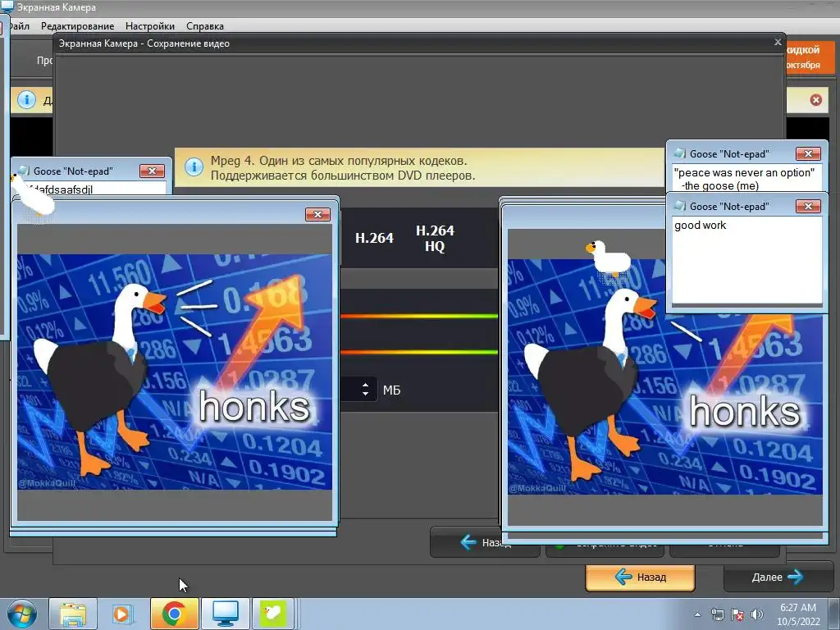Screen dimensions: 840x630
Task: Click the notepad icon in the good work window's title bar
Action: [x=680, y=206]
